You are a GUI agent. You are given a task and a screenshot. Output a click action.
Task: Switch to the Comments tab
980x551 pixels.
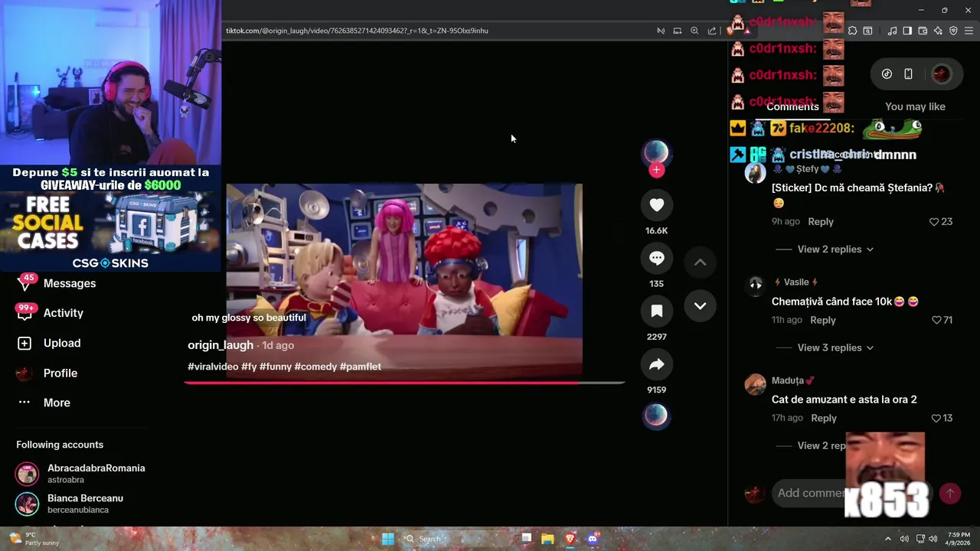click(792, 106)
